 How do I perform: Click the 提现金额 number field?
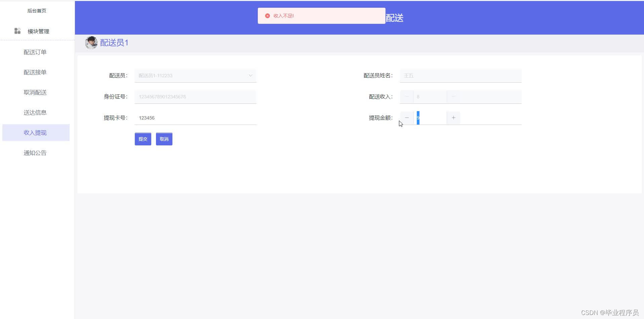pyautogui.click(x=430, y=118)
